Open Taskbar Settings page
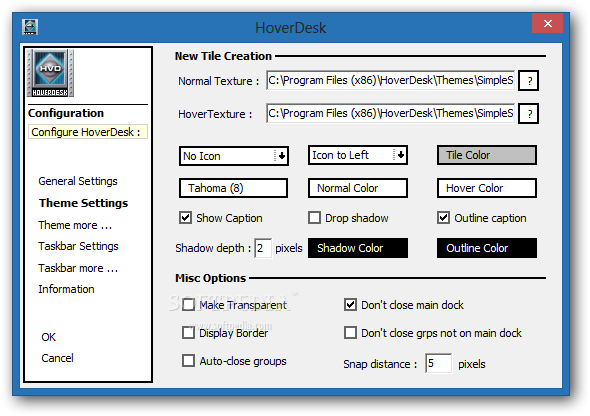Image resolution: width=590 pixels, height=416 pixels. [x=78, y=246]
